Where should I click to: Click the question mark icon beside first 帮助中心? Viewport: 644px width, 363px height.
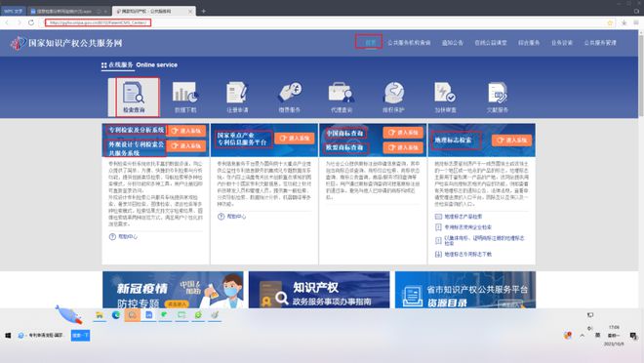click(112, 236)
